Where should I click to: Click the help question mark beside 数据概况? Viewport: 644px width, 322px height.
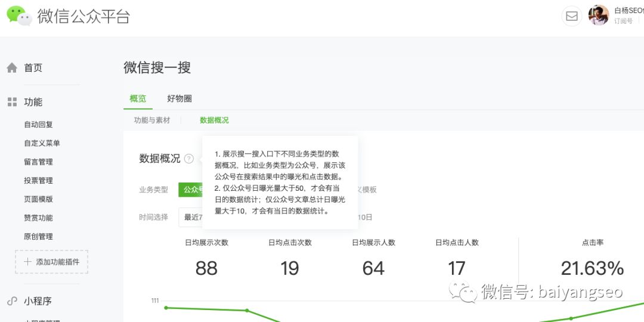click(x=189, y=159)
